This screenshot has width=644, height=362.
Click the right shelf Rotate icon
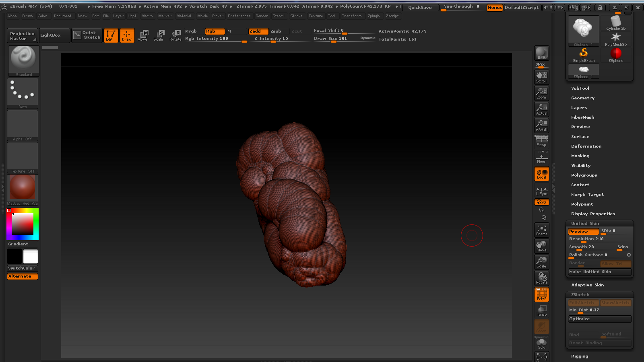coord(541,278)
